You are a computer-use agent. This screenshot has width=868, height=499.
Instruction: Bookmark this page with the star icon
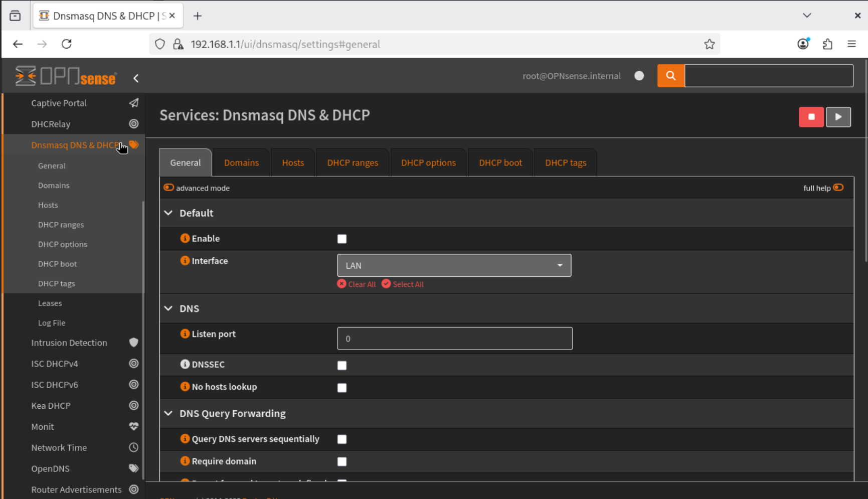tap(709, 44)
